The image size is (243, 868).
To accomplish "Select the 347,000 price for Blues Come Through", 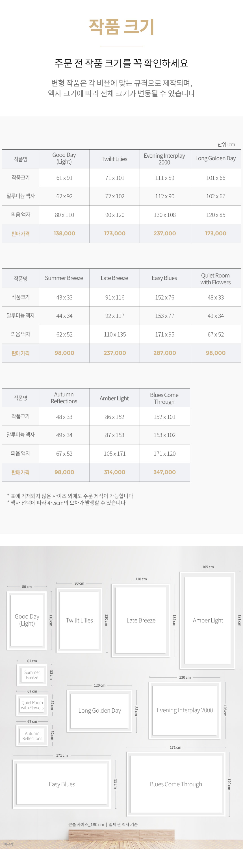I will coord(165,472).
